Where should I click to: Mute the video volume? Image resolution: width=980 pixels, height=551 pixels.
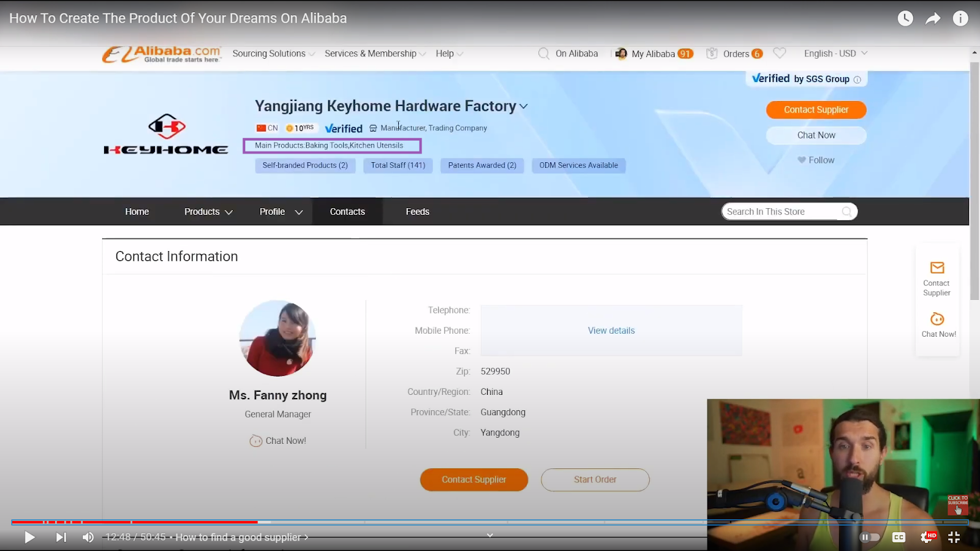point(88,538)
